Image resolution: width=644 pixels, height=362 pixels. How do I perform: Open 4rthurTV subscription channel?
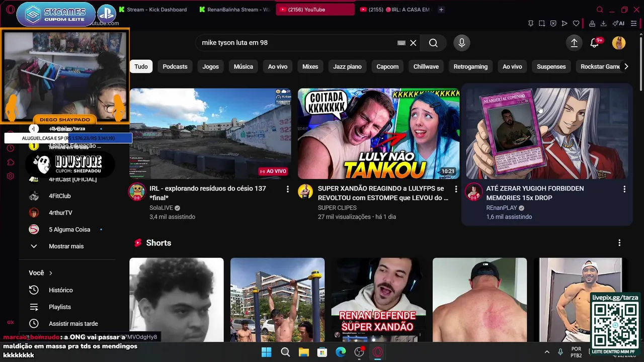point(60,213)
